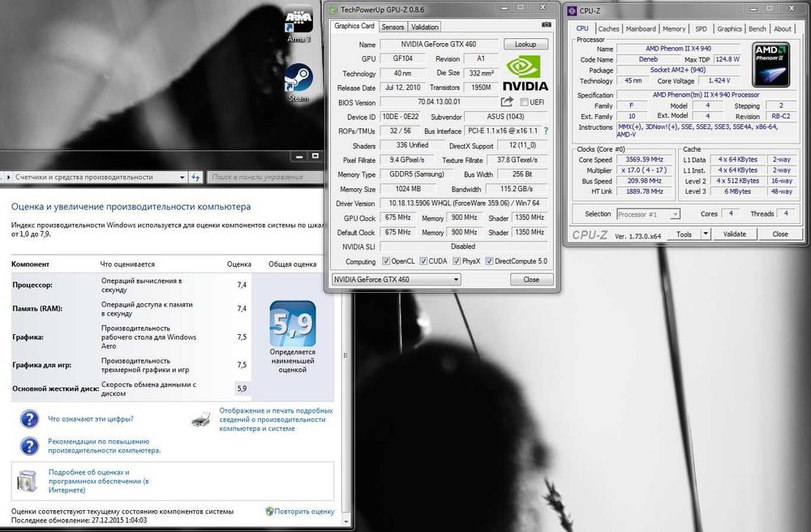Image resolution: width=811 pixels, height=532 pixels.
Task: Click the Tools button in CPU-Z
Action: pos(684,234)
